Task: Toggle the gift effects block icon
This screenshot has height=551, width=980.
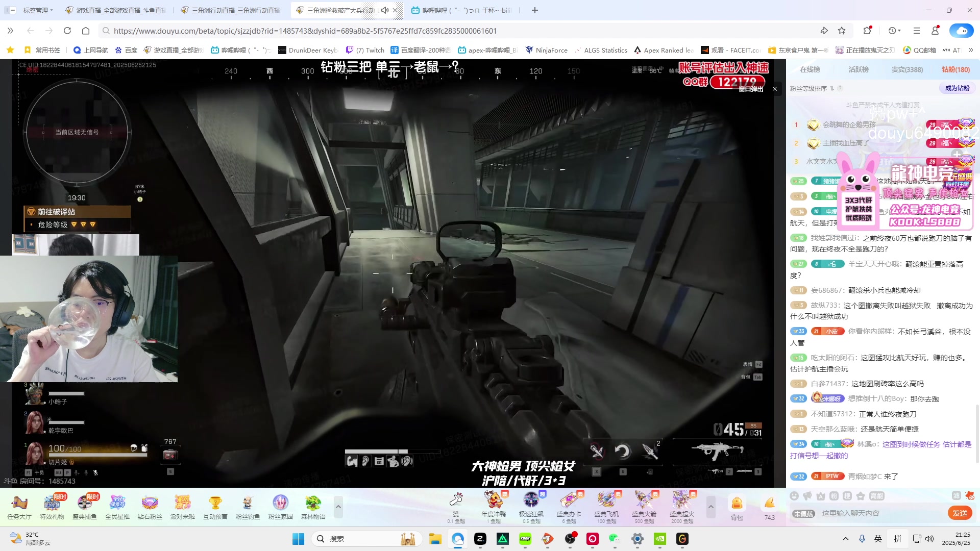Action: [970, 495]
